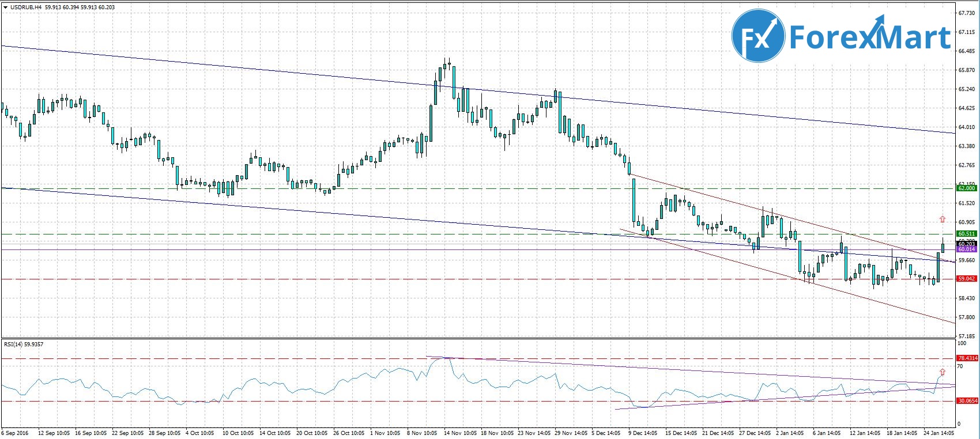
Task: Click the 14 Oct 10:05 time label
Action: click(x=275, y=433)
